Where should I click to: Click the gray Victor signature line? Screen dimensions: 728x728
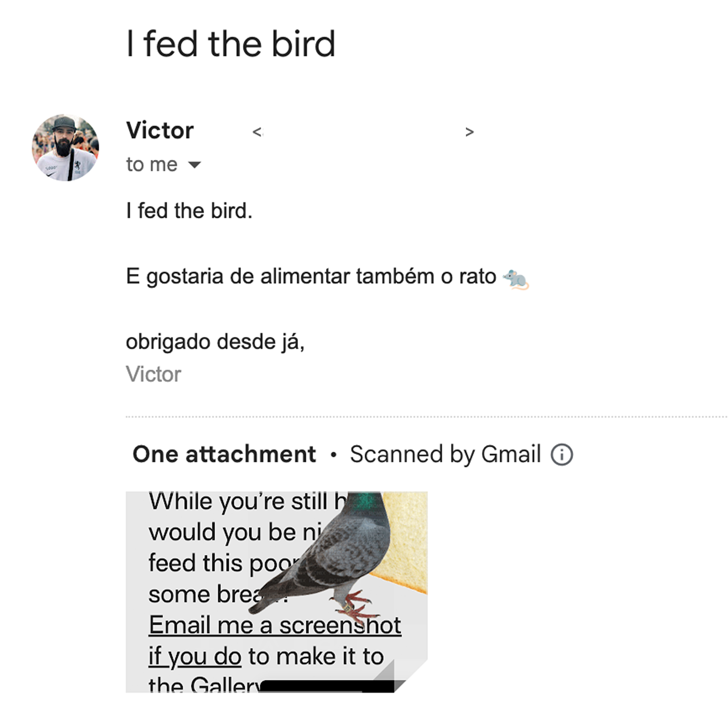click(153, 374)
